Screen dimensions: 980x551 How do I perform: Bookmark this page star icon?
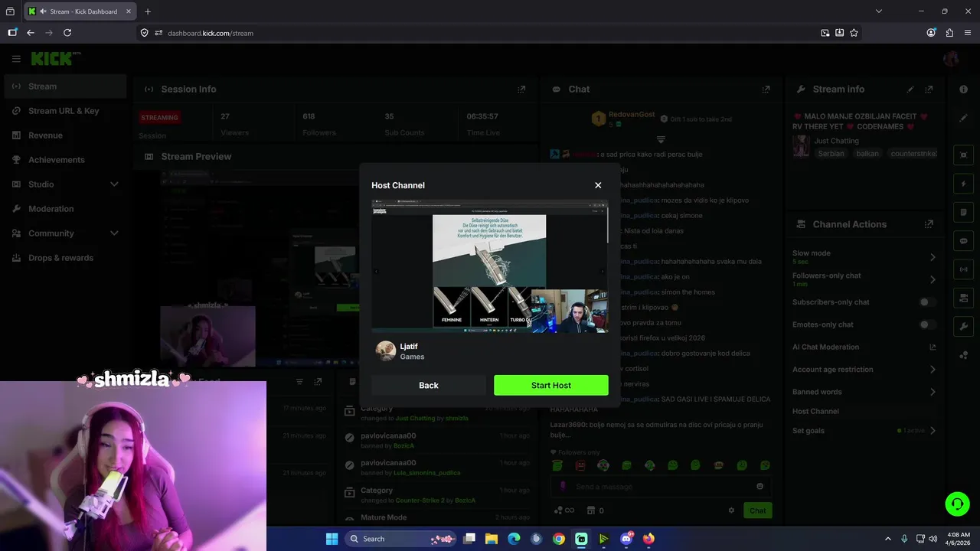pyautogui.click(x=854, y=33)
